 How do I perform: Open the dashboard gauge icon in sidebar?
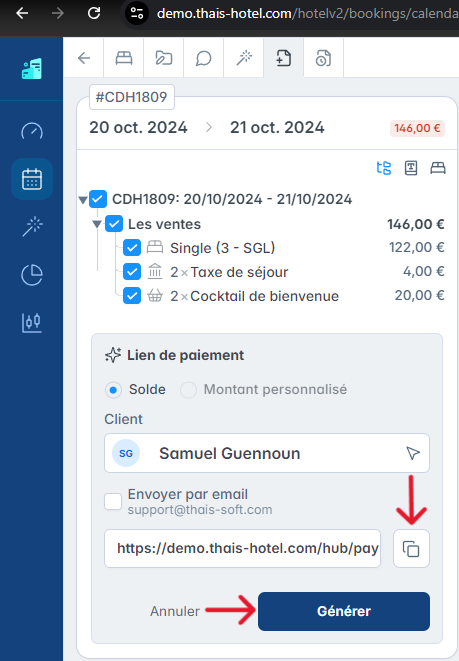[x=32, y=131]
